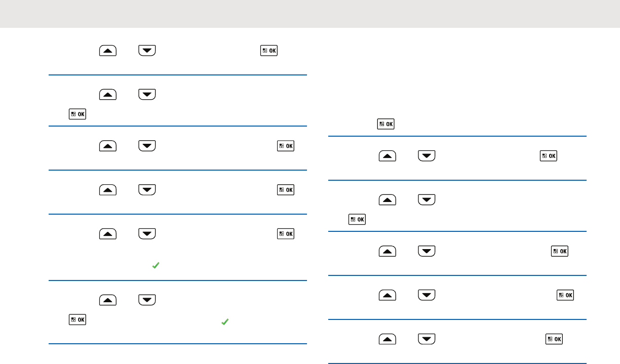This screenshot has height=364, width=620.
Task: Click the topmost up arrow in right column
Action: [387, 156]
